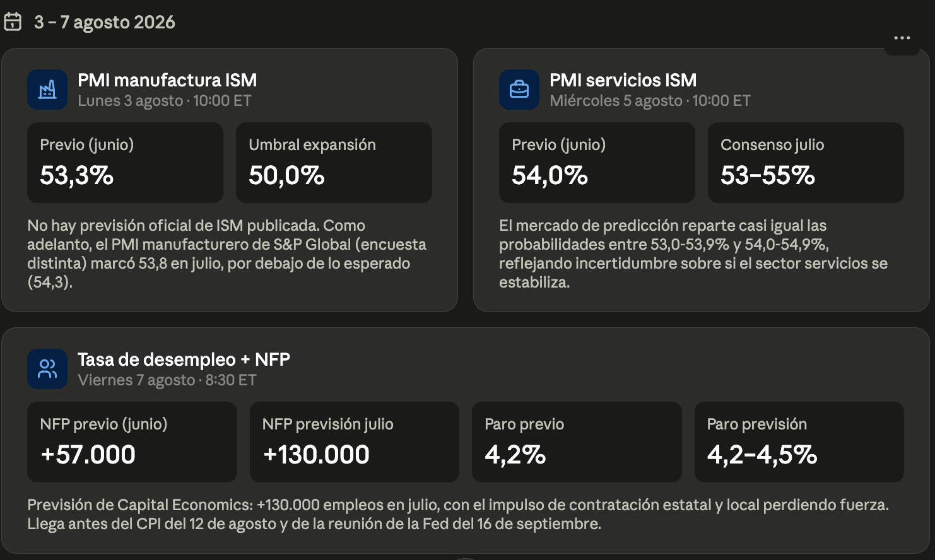
Task: Select the Previo (junio) 54,0% tile
Action: tap(597, 163)
